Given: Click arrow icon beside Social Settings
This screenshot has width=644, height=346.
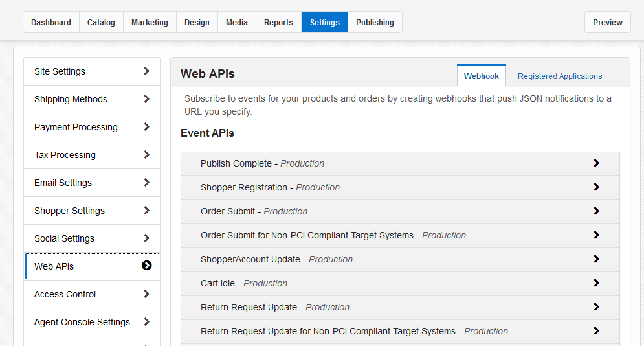Looking at the screenshot, I should pyautogui.click(x=146, y=238).
